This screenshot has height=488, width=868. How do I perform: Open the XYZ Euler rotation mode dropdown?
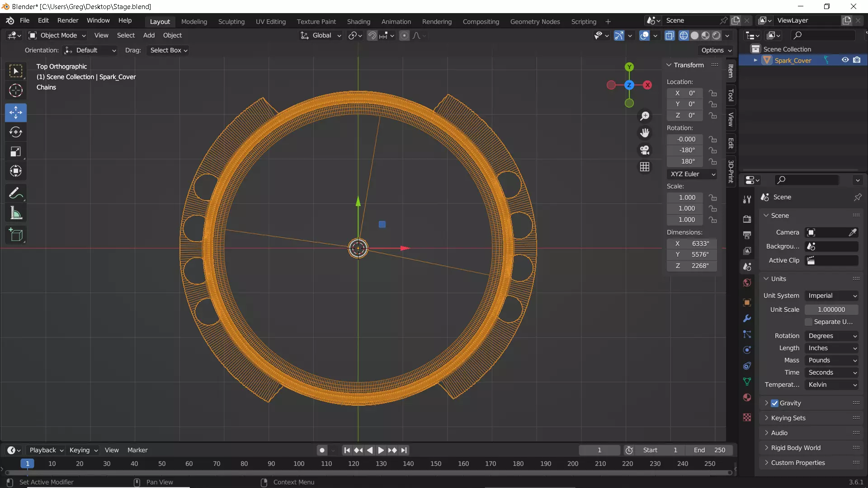click(692, 174)
